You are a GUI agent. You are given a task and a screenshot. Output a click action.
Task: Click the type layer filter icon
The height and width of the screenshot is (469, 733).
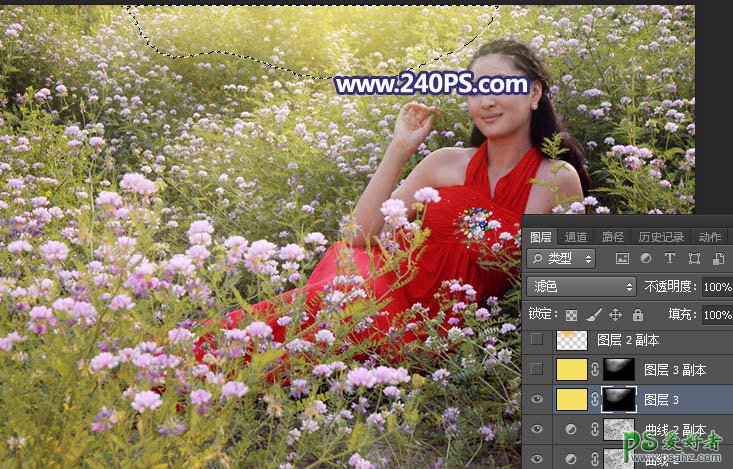(671, 259)
